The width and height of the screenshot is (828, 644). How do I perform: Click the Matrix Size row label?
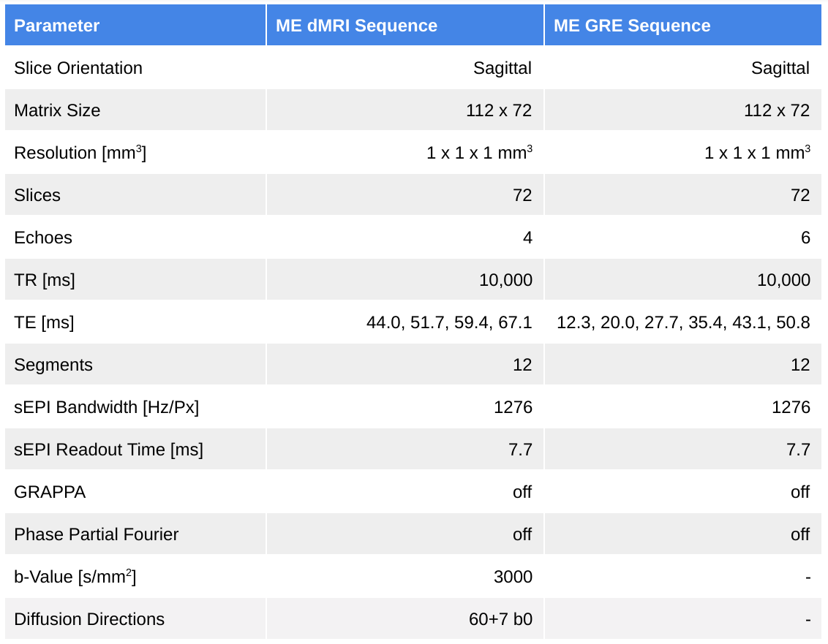57,110
